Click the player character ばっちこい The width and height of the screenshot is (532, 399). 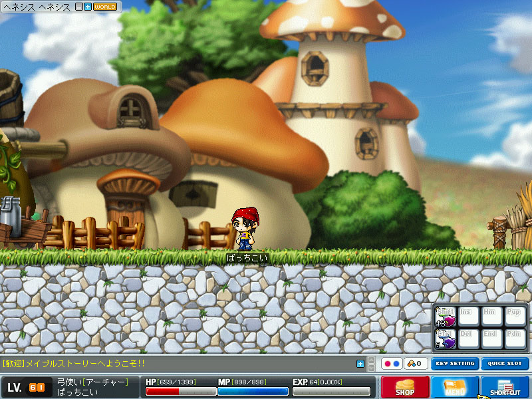tap(243, 229)
